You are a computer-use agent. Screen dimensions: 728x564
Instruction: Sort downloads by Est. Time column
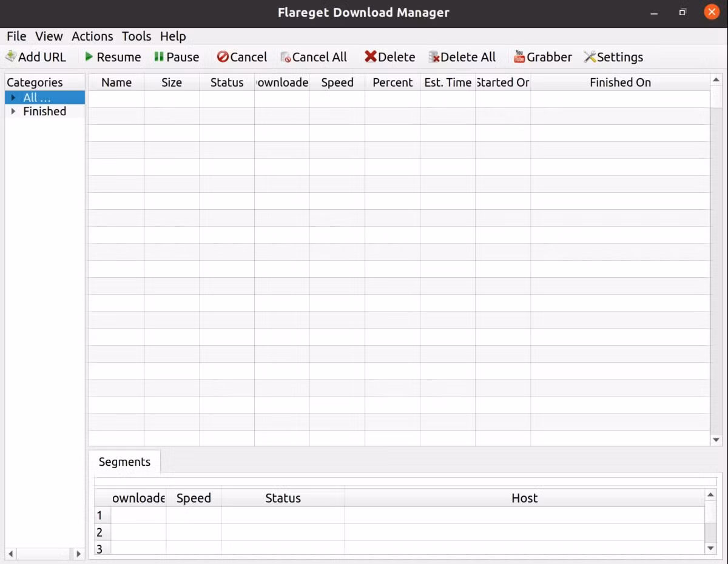448,82
